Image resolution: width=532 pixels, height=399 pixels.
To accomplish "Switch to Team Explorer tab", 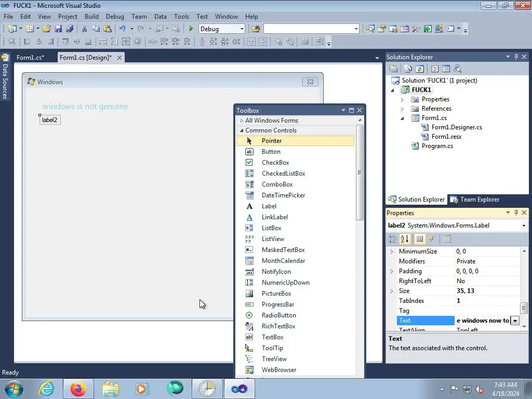I will click(474, 199).
